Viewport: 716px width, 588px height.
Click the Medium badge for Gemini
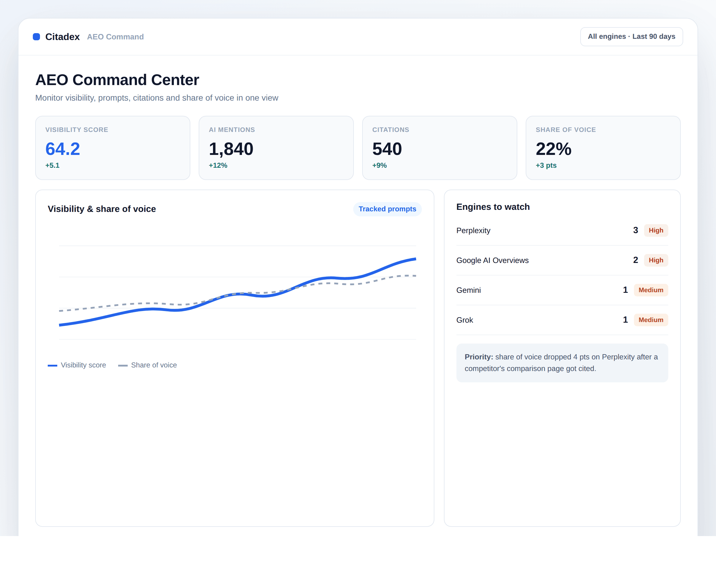point(651,290)
